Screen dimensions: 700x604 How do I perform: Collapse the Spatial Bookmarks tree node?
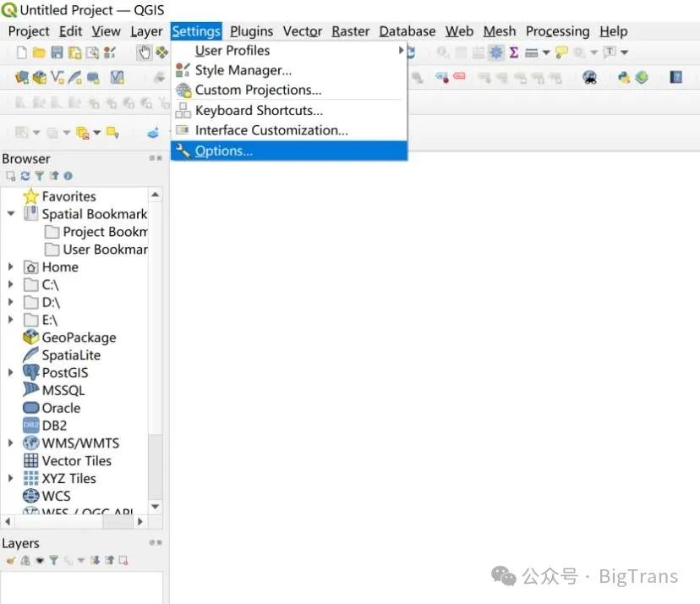coord(11,213)
